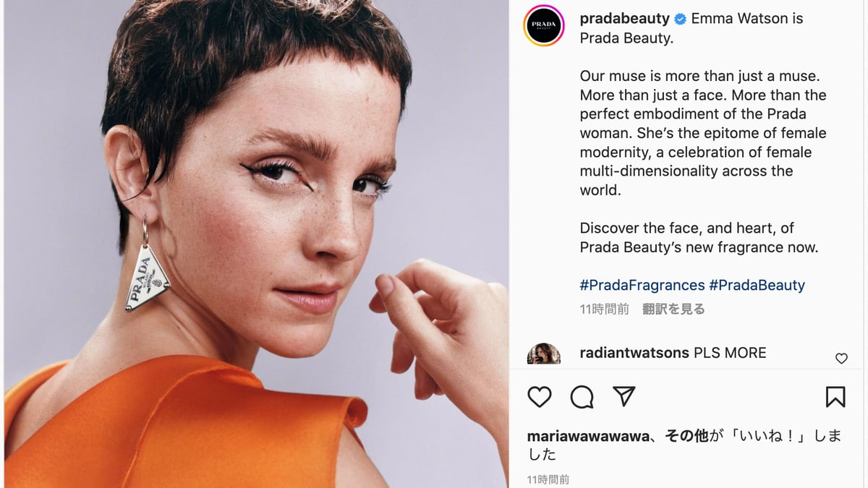Share the post using the paper plane icon
The image size is (868, 488).
(624, 396)
